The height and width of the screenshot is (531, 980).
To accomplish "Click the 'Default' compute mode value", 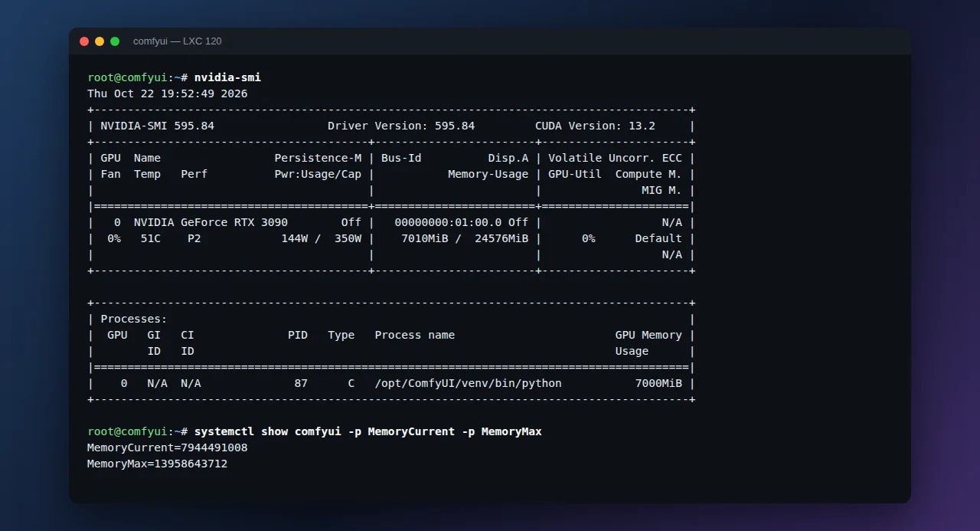I will coord(658,238).
